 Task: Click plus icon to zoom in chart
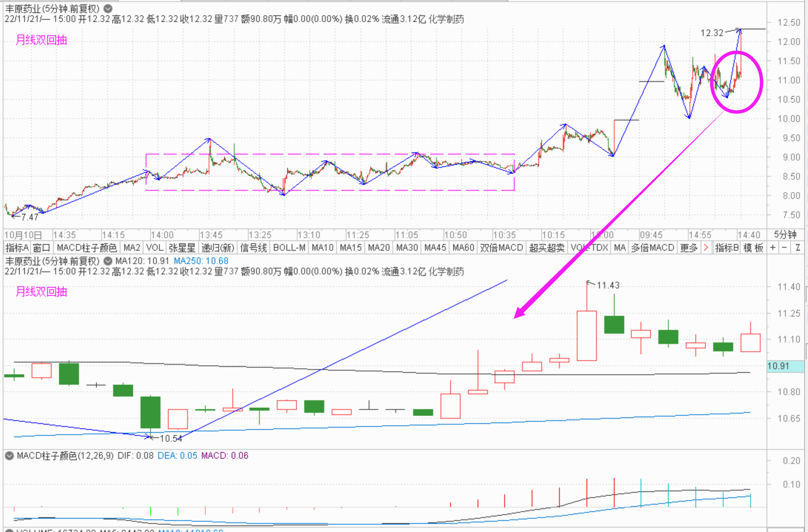(773, 248)
